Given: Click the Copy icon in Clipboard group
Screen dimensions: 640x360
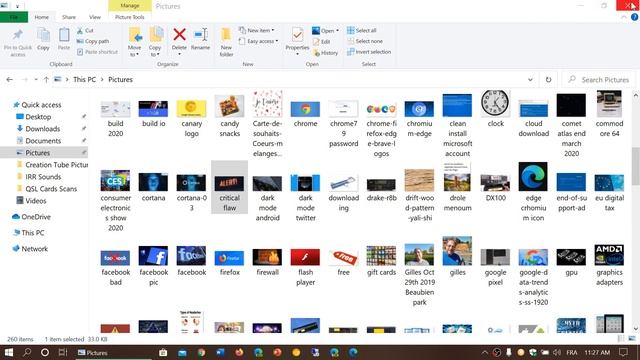Looking at the screenshot, I should (x=43, y=35).
